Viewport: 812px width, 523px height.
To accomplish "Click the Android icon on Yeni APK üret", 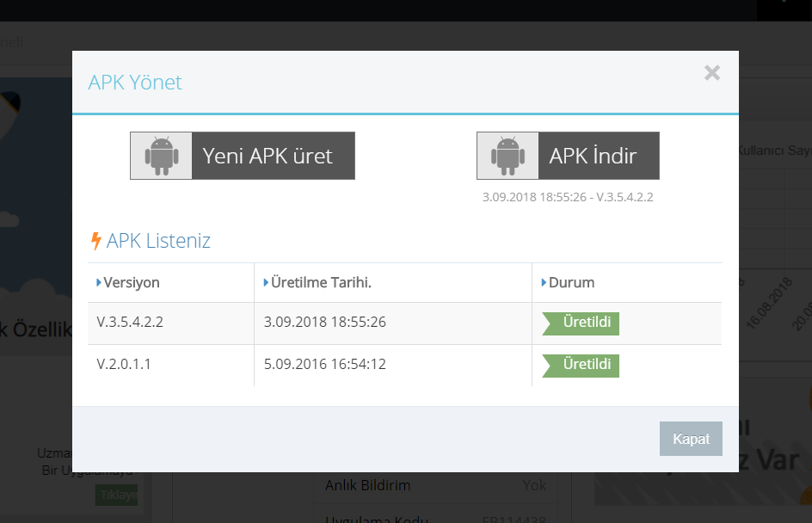I will (x=162, y=156).
